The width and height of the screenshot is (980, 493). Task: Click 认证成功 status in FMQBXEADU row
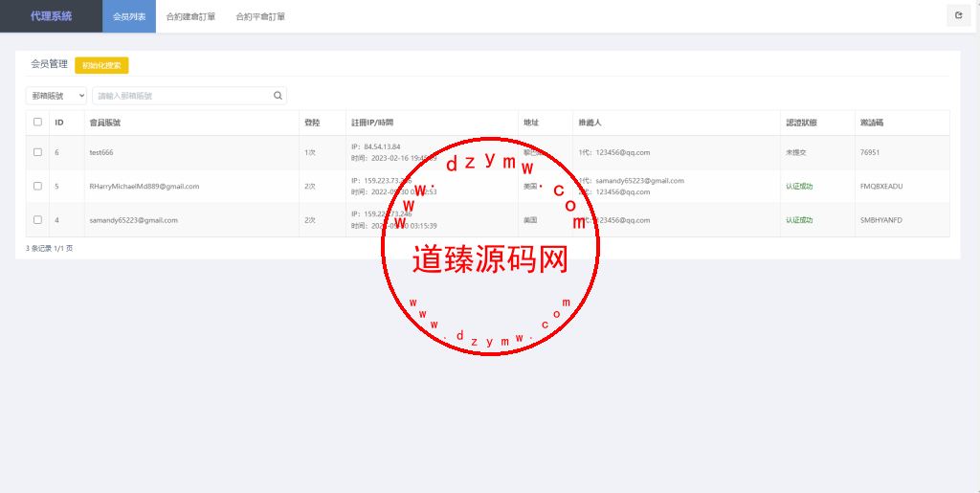(799, 187)
